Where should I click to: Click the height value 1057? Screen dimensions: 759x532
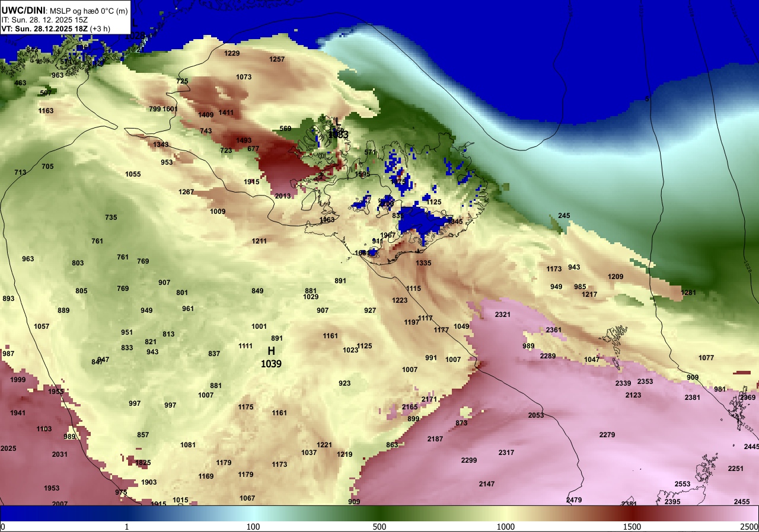click(42, 326)
